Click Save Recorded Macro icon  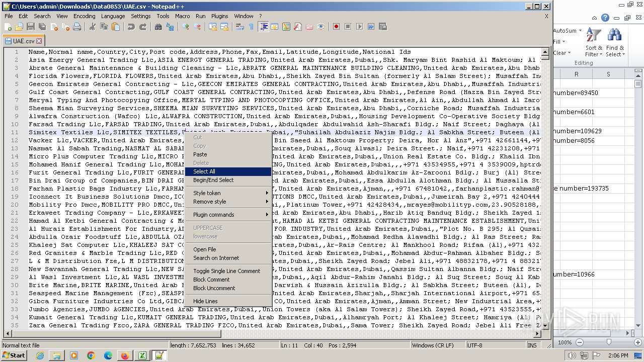click(382, 27)
